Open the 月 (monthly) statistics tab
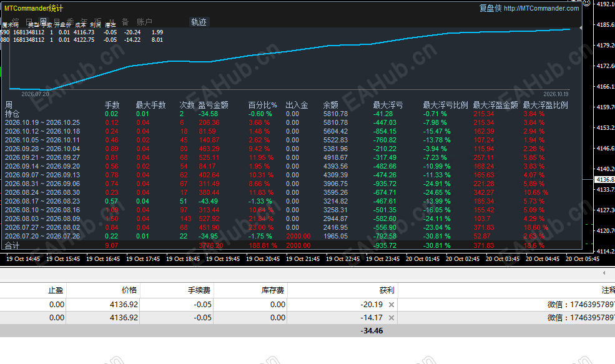The height and width of the screenshot is (364, 615). tap(57, 22)
